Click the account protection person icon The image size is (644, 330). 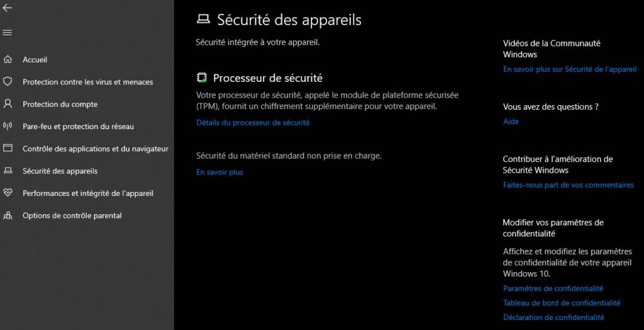(x=8, y=104)
